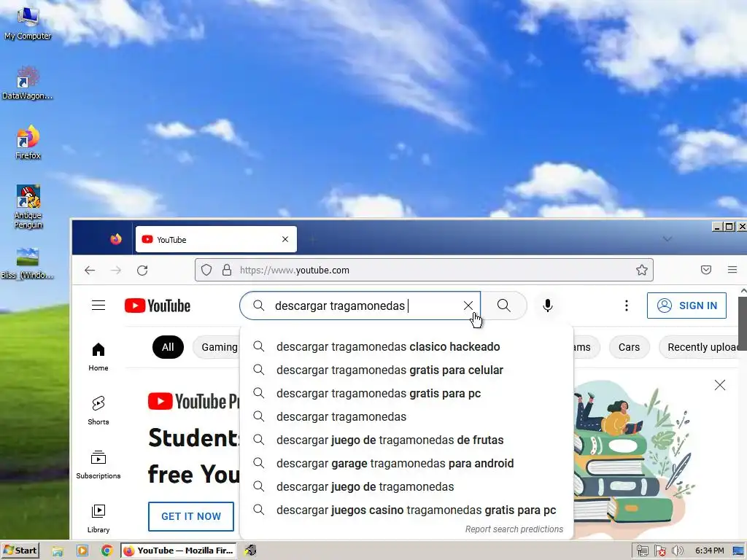The image size is (747, 560).
Task: Choose suggestion 'descargar tragamonedas clasico hackeado'
Action: (x=406, y=346)
